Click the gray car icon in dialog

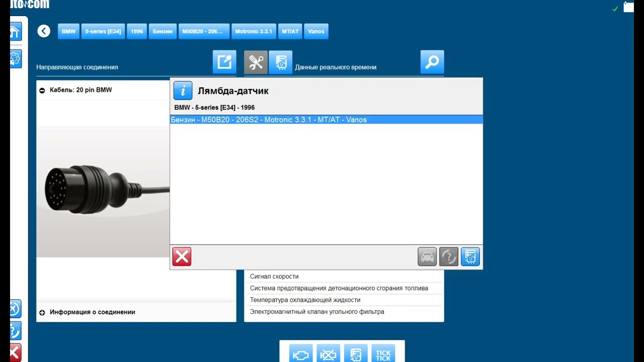(427, 256)
